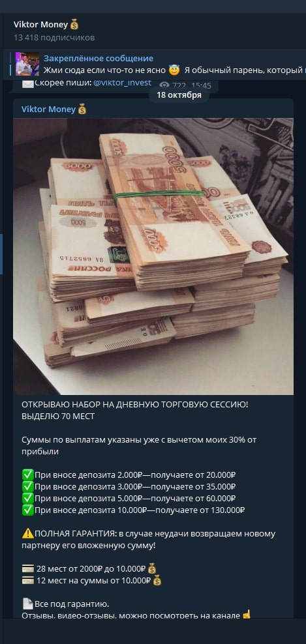The height and width of the screenshot is (644, 306).
Task: Click the money bag emoji beside post author
Action: [82, 110]
